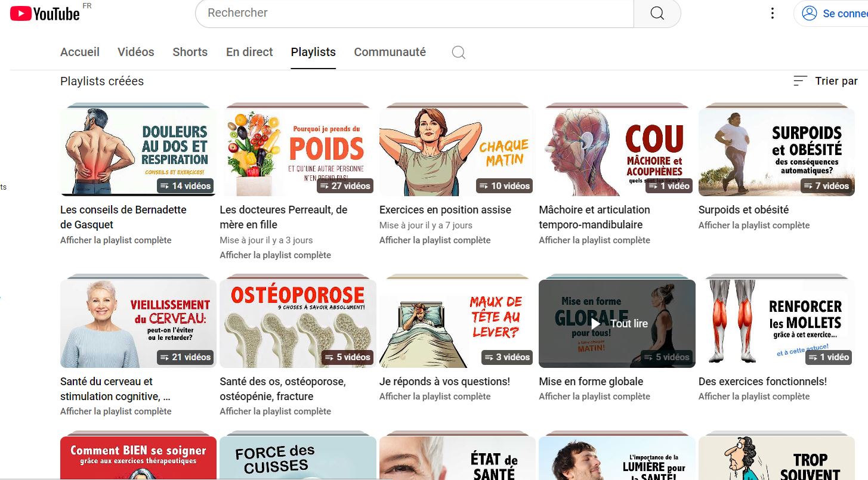
Task: Click the 27 vidéos badge
Action: coord(345,186)
